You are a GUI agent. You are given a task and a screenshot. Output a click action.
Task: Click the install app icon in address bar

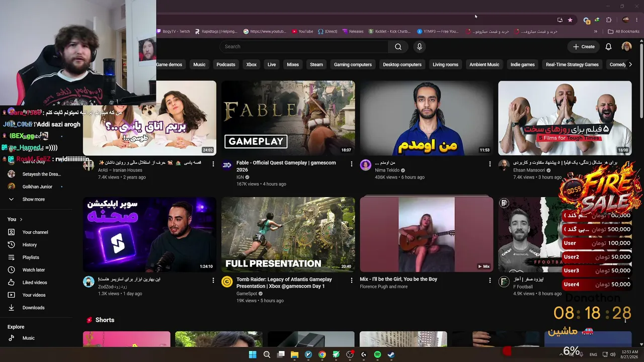point(560,20)
